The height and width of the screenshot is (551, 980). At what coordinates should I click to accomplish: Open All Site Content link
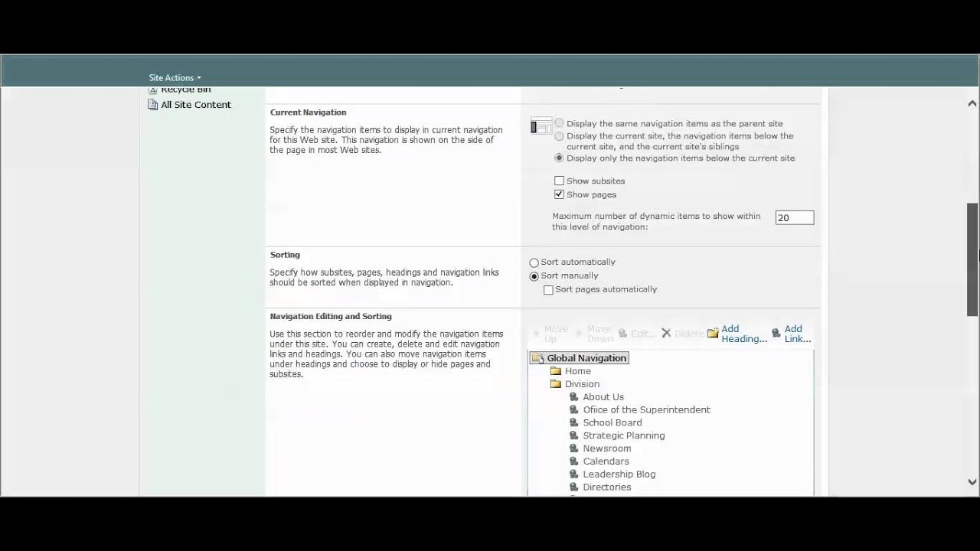point(195,105)
